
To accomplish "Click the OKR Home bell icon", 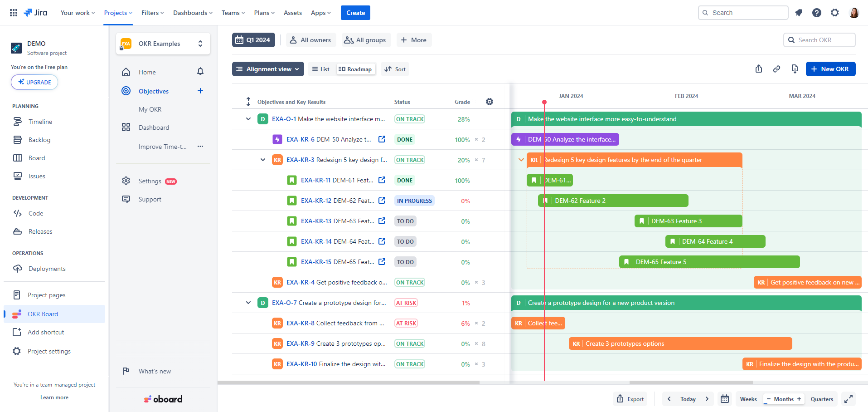I will (200, 72).
